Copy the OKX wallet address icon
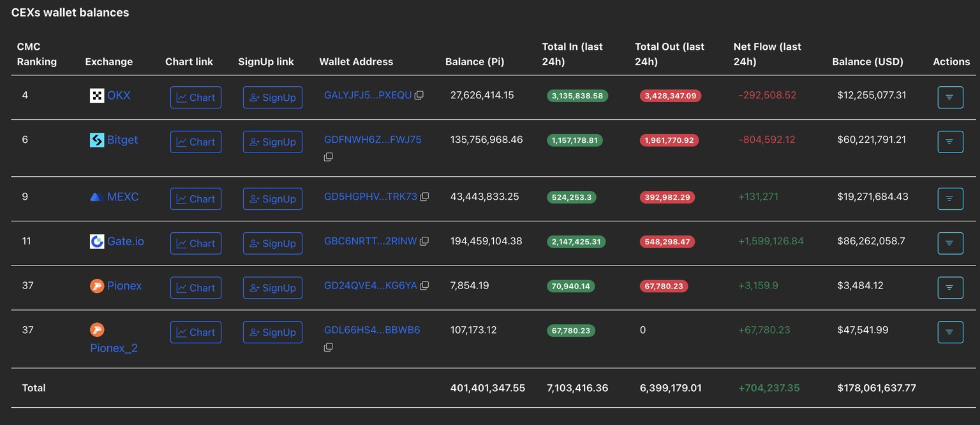This screenshot has height=425, width=980. pos(419,96)
